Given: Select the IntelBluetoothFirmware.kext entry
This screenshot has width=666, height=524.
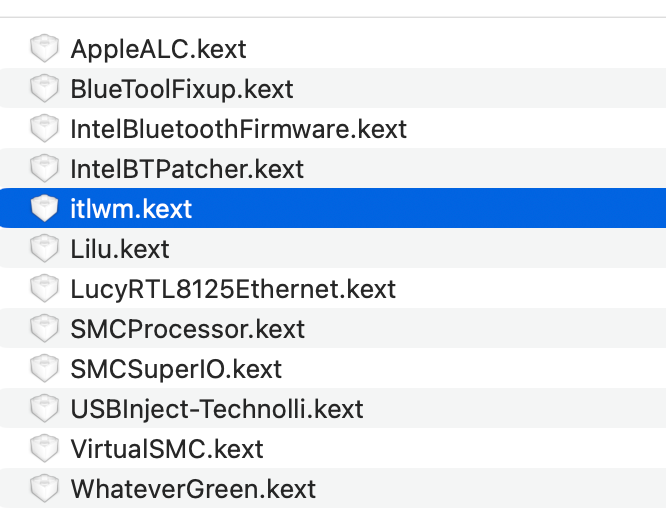Looking at the screenshot, I should (x=238, y=128).
